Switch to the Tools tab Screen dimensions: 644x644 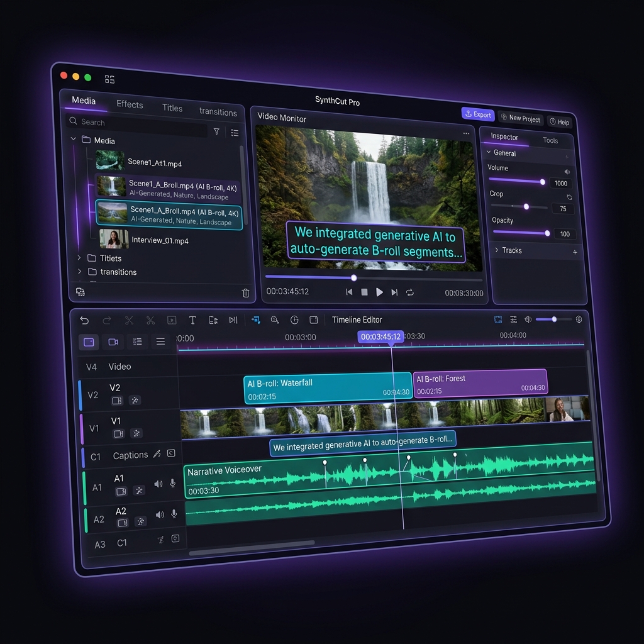tap(550, 140)
